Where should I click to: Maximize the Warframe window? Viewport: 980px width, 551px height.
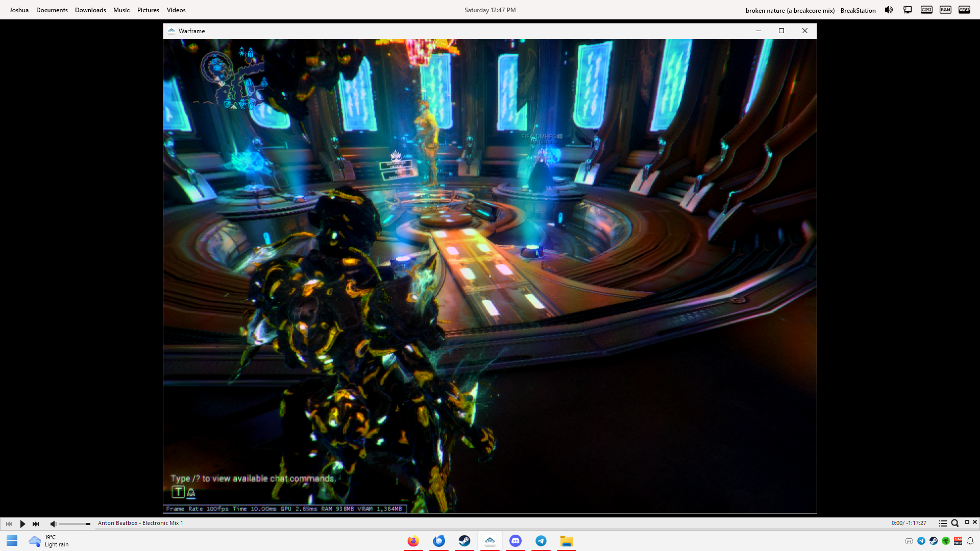[781, 31]
